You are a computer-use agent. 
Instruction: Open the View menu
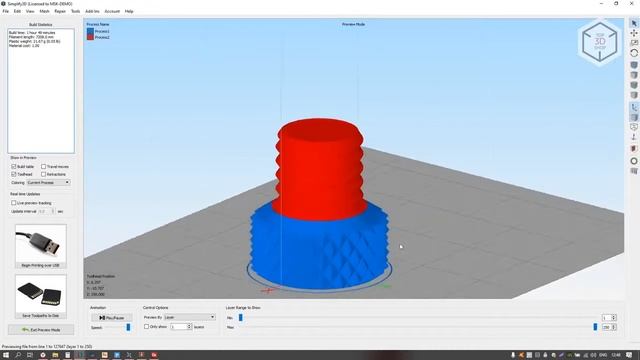point(30,11)
